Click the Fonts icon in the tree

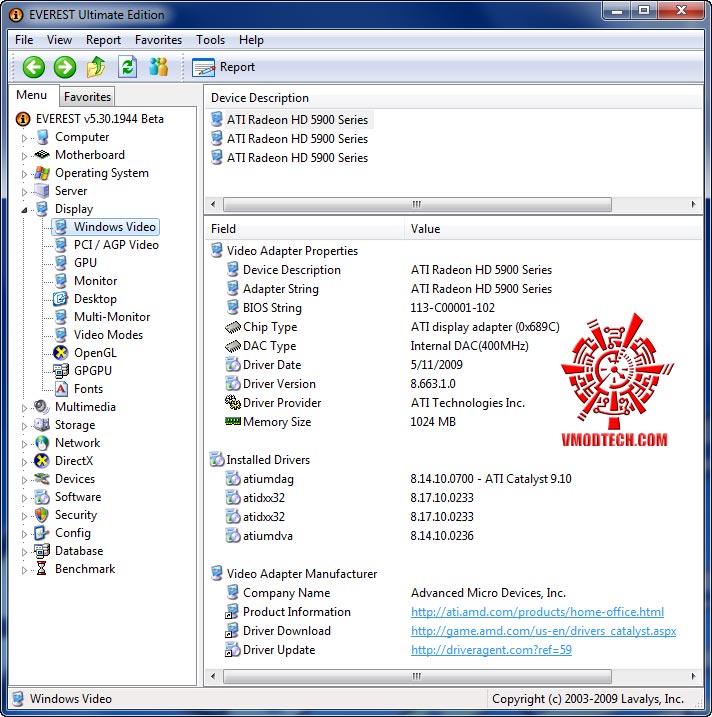[61, 389]
